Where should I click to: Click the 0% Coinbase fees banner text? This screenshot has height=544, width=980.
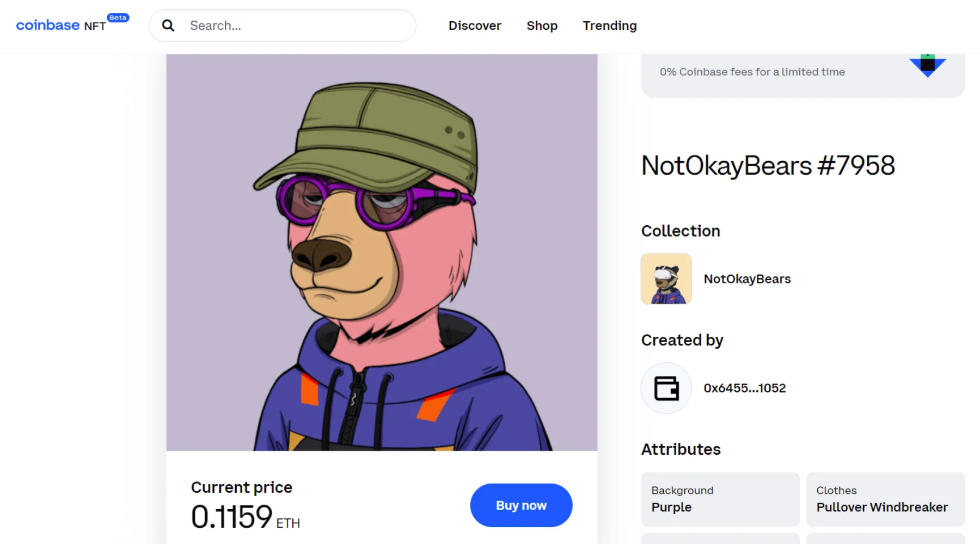click(752, 72)
